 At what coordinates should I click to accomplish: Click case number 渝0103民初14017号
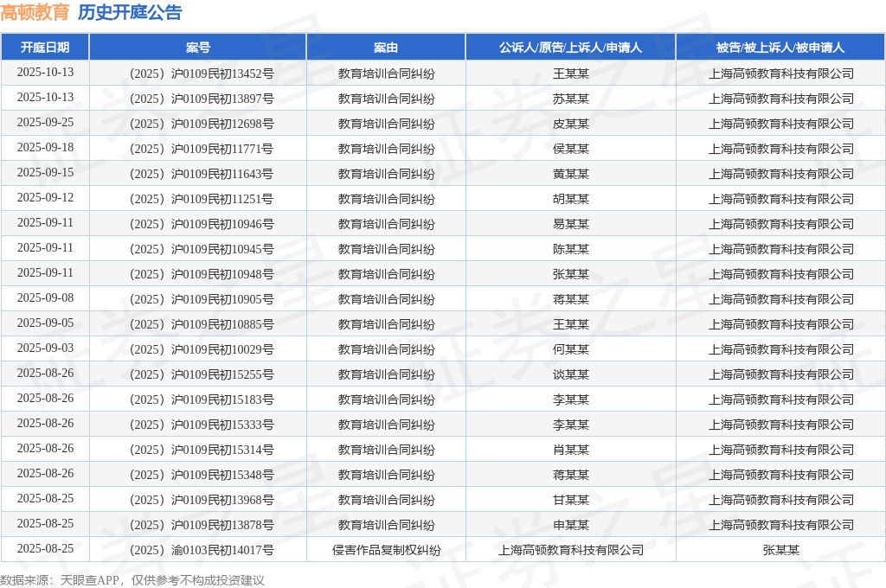[x=222, y=550]
